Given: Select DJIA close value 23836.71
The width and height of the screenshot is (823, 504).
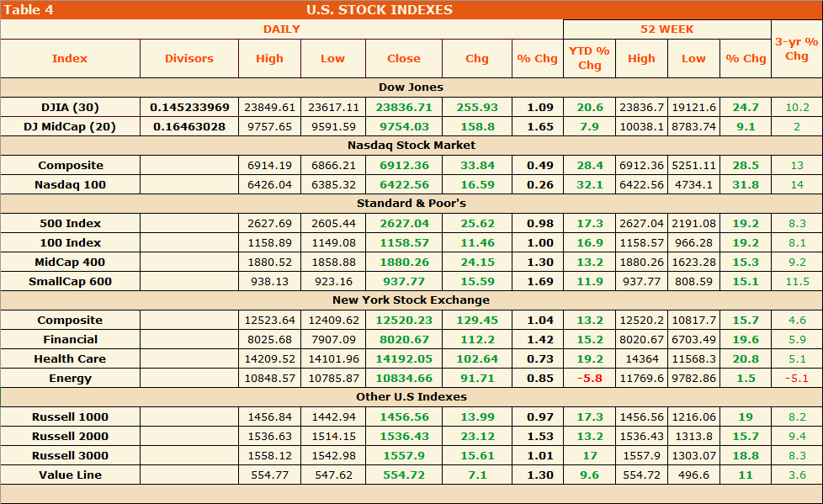Looking at the screenshot, I should coord(404,107).
